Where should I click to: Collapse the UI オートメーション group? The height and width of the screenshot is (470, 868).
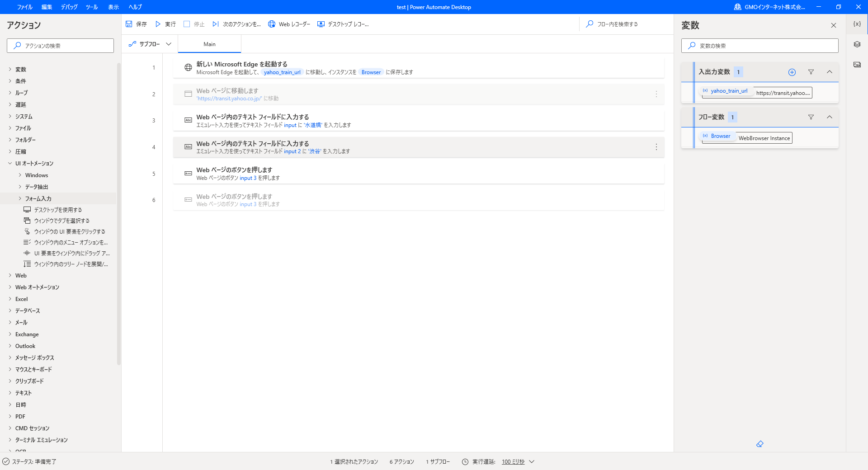click(10, 163)
